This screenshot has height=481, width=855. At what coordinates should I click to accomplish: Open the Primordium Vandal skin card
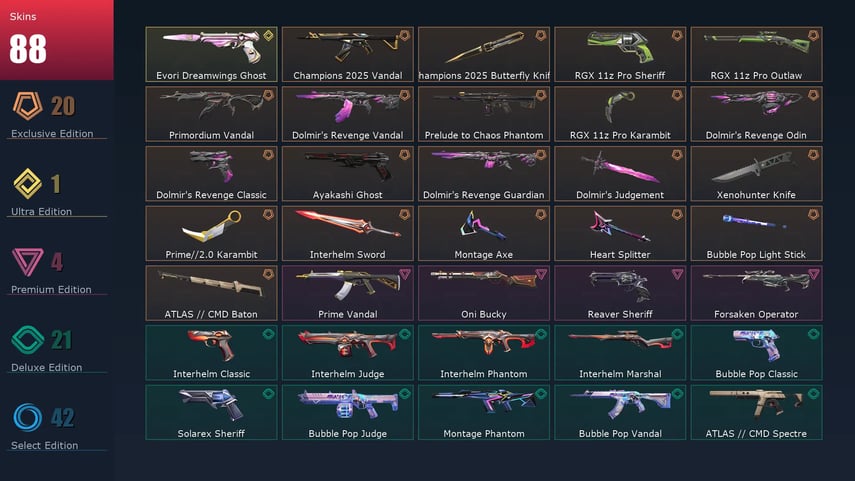211,114
